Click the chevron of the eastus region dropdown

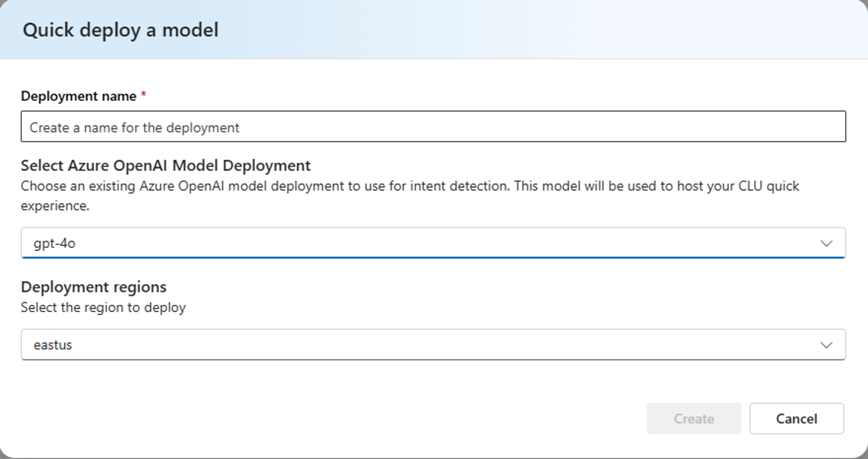[x=826, y=345]
